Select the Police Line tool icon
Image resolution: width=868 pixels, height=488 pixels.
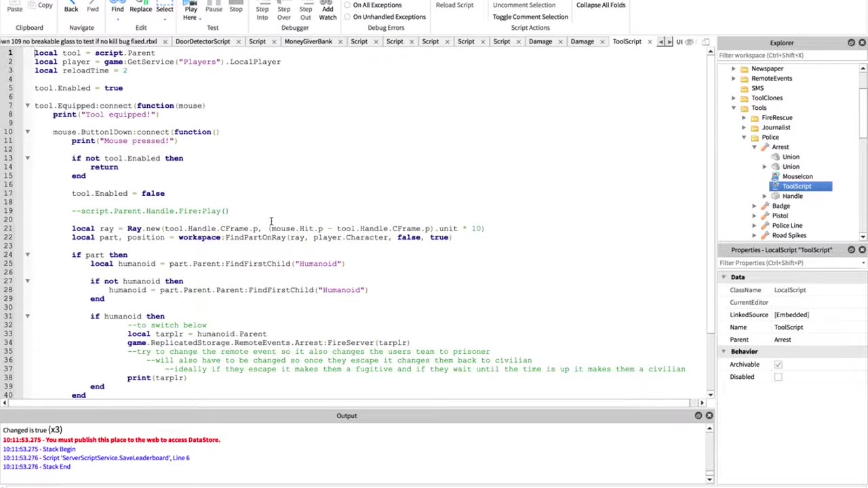(x=765, y=226)
